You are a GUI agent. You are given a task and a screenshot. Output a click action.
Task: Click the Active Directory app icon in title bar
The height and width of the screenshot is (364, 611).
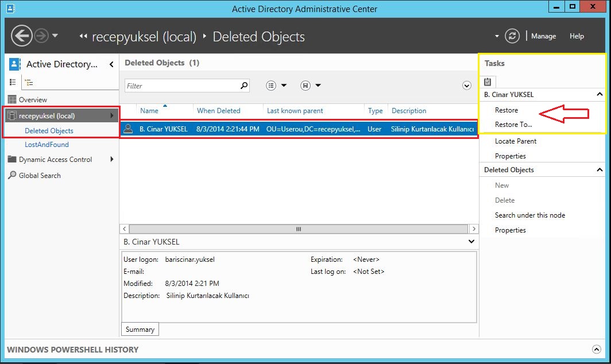click(x=10, y=8)
